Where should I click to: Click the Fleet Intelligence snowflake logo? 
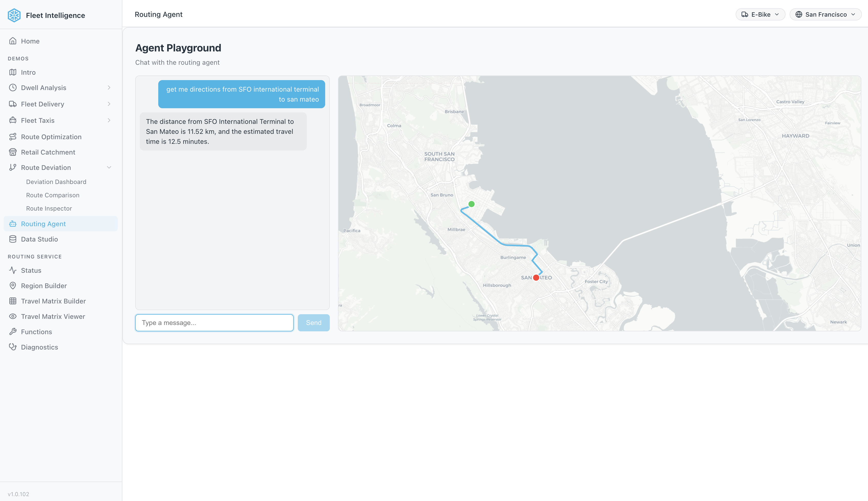(x=14, y=15)
